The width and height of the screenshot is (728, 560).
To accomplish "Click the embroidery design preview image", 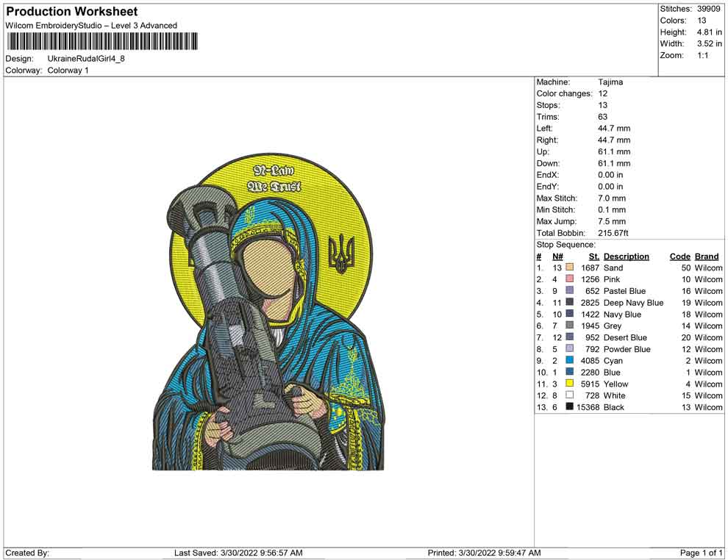I will pos(268,312).
